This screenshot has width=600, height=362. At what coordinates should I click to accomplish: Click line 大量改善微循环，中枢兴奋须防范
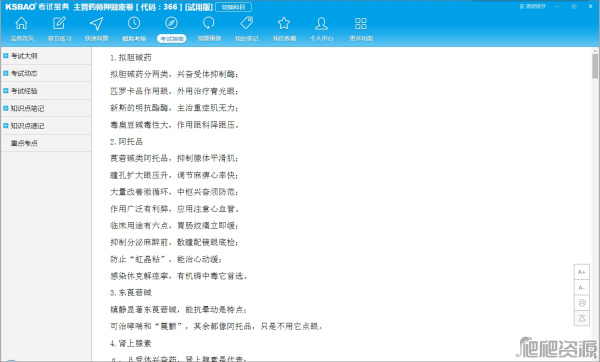pos(174,192)
